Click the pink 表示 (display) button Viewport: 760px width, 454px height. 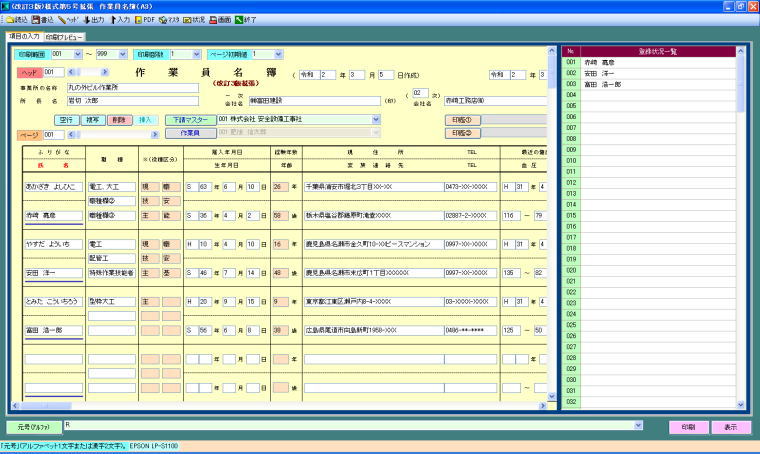(730, 427)
